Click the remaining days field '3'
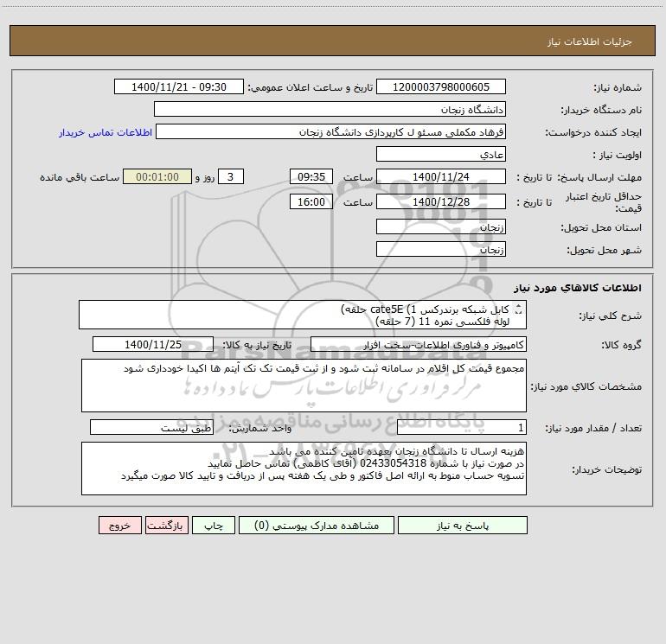Image resolution: width=666 pixels, height=644 pixels. pos(231,176)
